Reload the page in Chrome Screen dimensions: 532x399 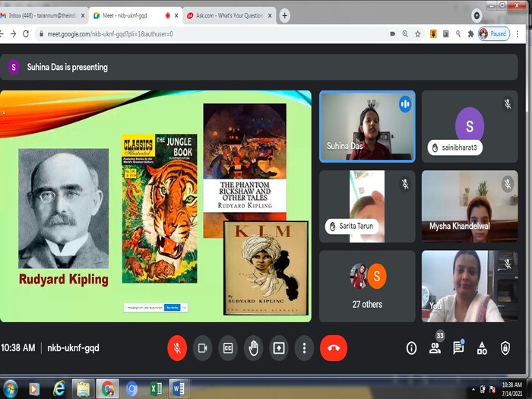[x=26, y=33]
